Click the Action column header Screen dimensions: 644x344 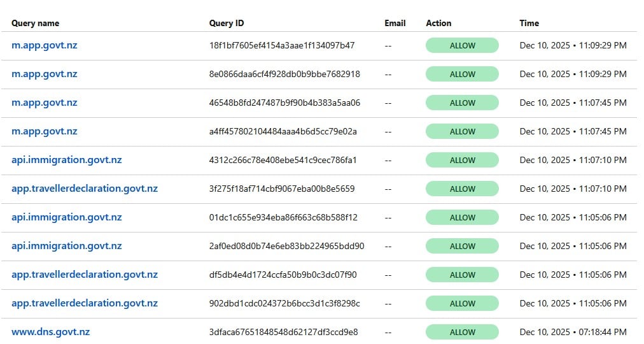[438, 23]
